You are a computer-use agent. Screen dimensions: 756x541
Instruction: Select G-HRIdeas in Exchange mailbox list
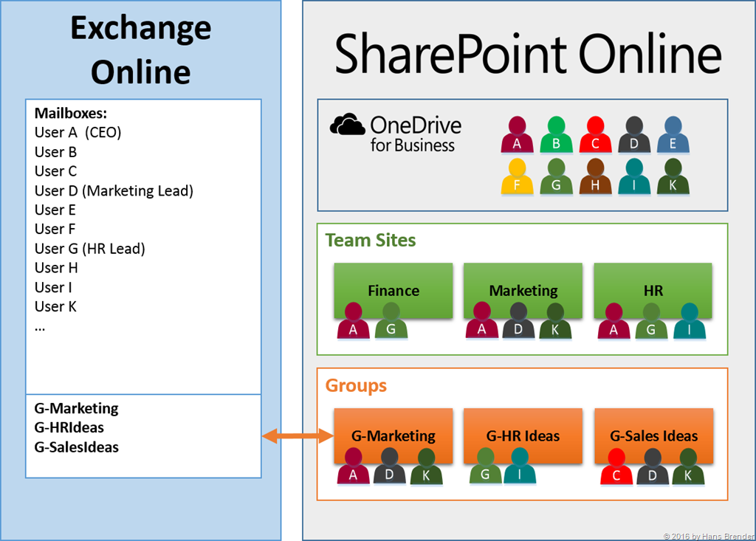pos(69,427)
